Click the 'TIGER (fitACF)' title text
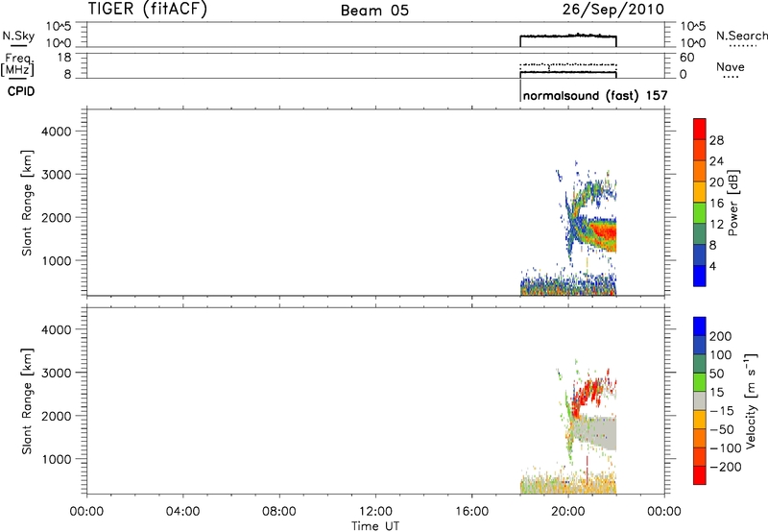 [148, 9]
